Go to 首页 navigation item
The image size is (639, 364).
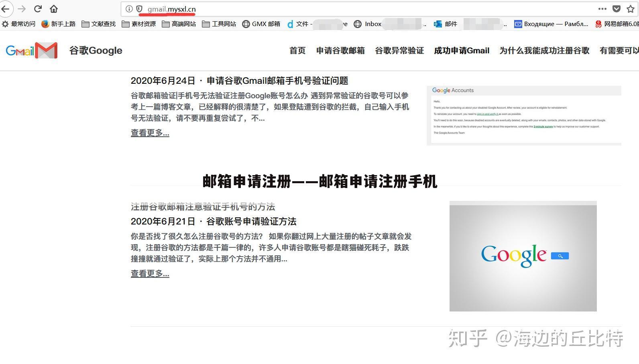click(x=297, y=51)
